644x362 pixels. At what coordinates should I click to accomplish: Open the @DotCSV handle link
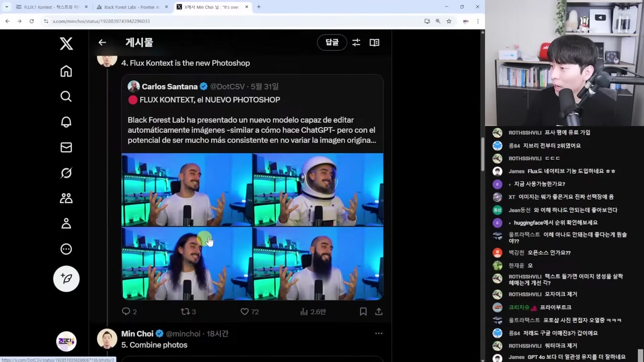tap(228, 87)
